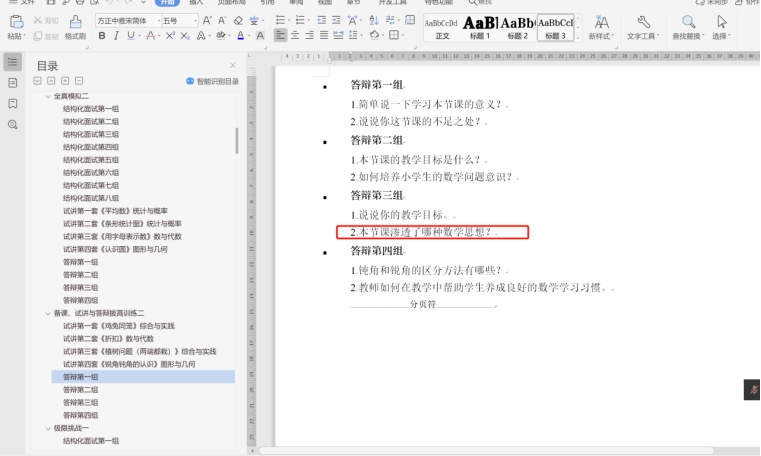The image size is (761, 456).
Task: Collapse the 全真模拟二 tree section
Action: [47, 96]
